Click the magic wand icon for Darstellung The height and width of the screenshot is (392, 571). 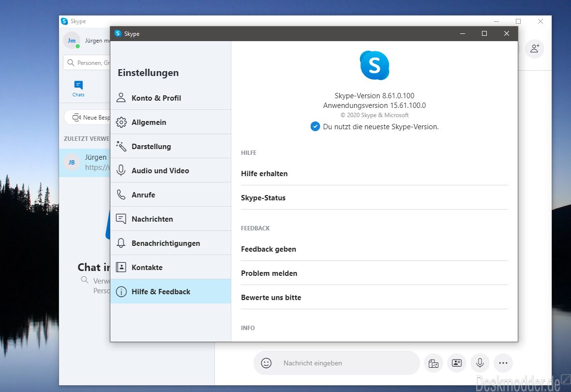(121, 146)
